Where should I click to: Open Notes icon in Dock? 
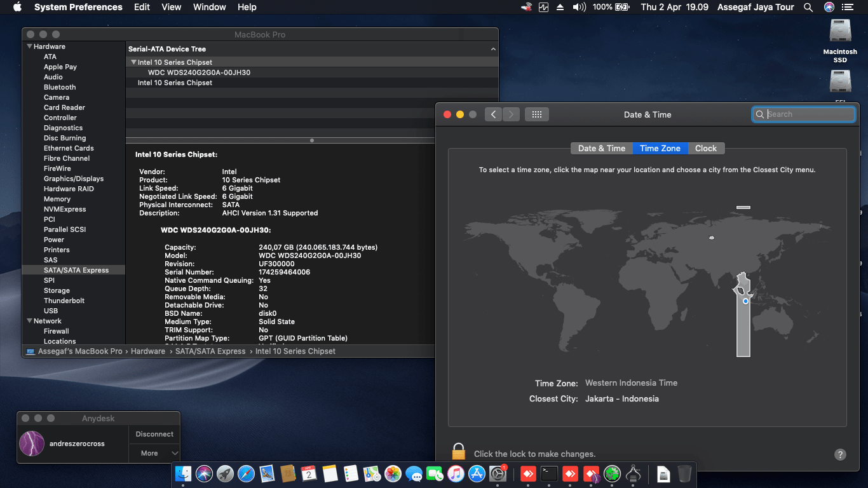[x=330, y=473]
